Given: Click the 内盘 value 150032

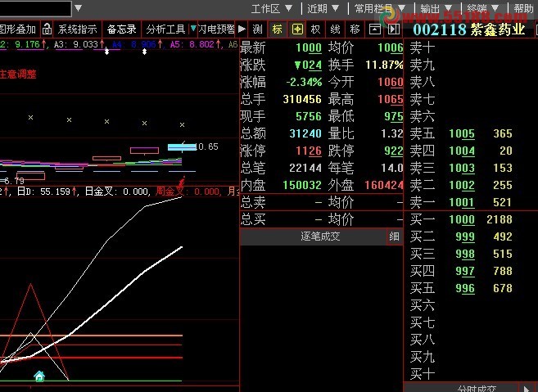Looking at the screenshot, I should click(x=302, y=185).
